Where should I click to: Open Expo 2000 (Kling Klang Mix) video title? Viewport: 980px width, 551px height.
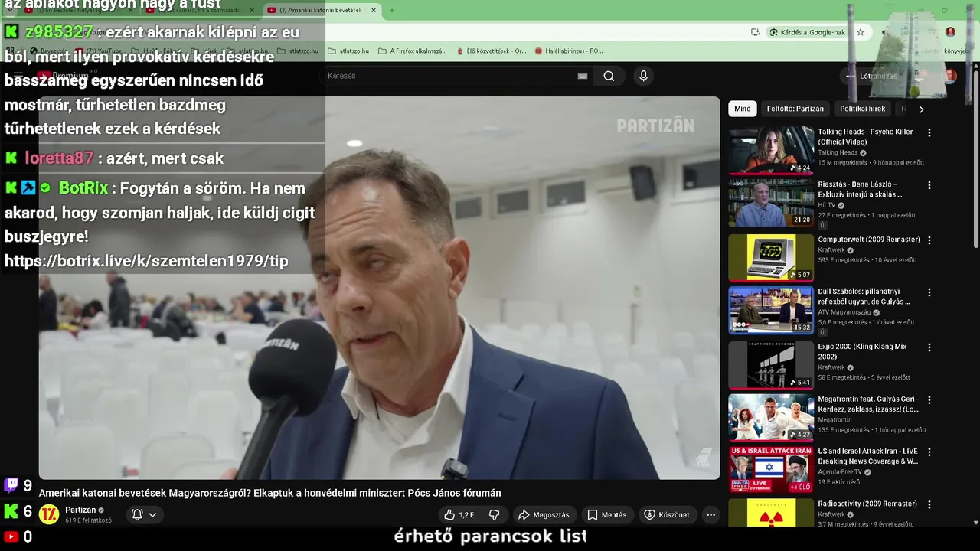point(862,351)
